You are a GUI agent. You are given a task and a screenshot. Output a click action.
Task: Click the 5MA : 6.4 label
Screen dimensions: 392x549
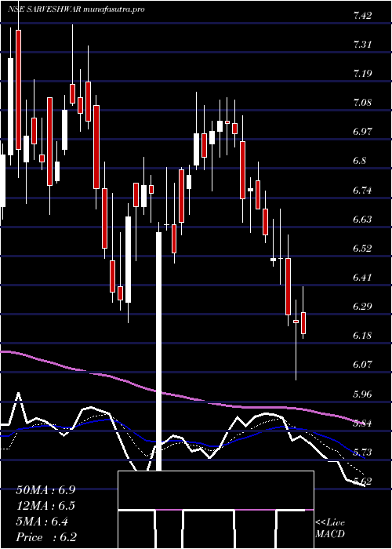click(x=42, y=522)
